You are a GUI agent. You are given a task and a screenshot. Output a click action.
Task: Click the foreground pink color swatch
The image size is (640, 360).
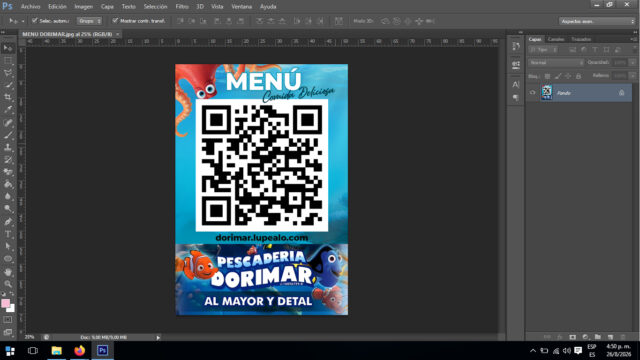(x=5, y=303)
